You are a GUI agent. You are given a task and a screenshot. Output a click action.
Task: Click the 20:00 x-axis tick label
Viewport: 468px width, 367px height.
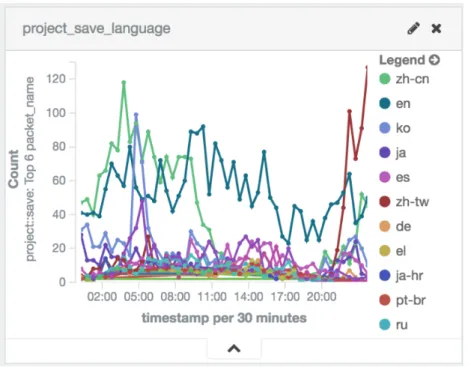[x=321, y=296]
